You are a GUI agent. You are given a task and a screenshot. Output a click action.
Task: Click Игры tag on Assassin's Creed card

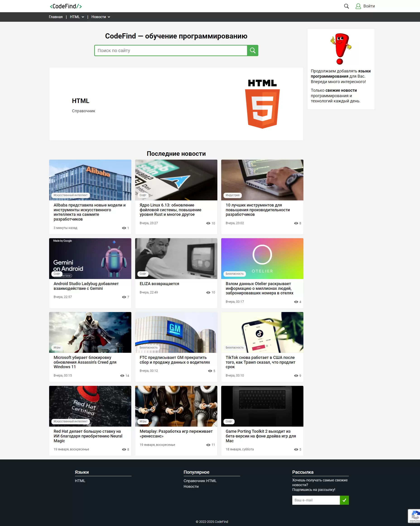pos(57,348)
